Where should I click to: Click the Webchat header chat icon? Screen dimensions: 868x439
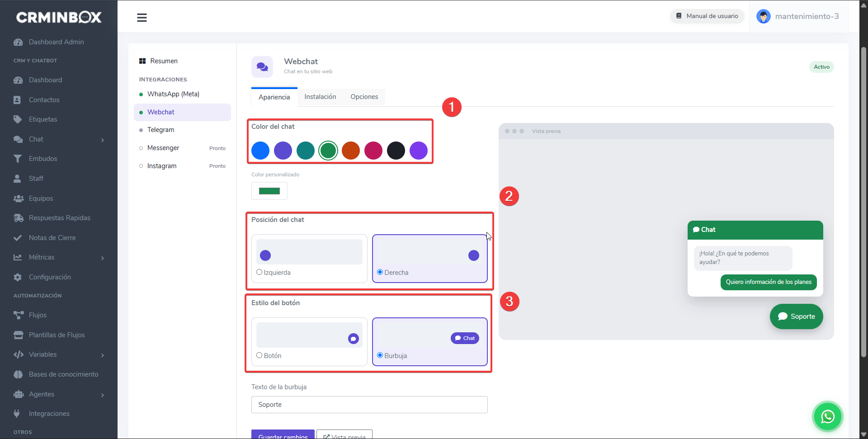tap(262, 67)
